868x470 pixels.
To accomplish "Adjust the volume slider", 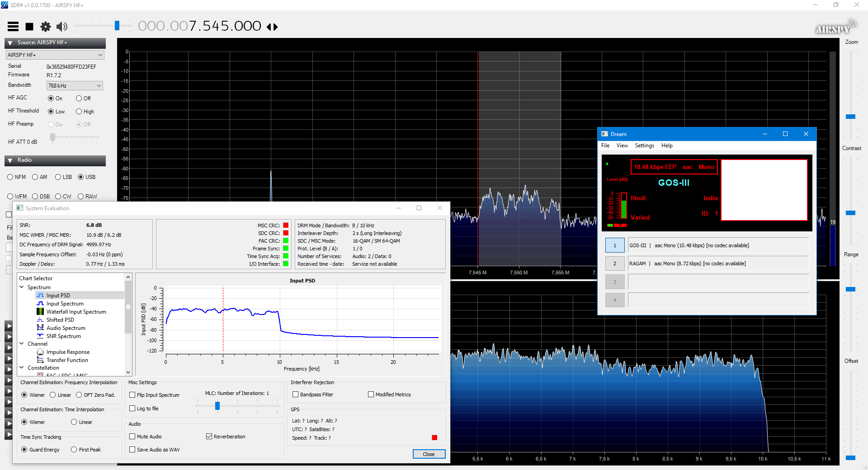I will 117,26.
